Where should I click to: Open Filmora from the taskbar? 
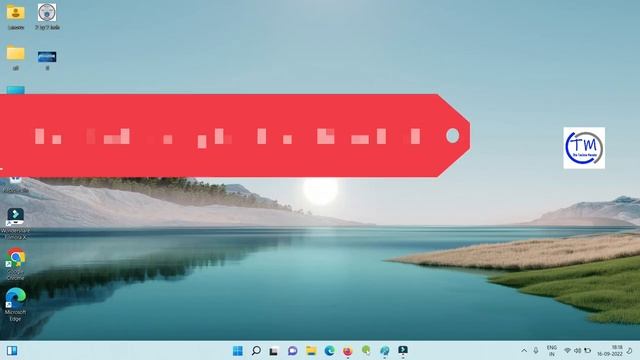[x=403, y=350]
